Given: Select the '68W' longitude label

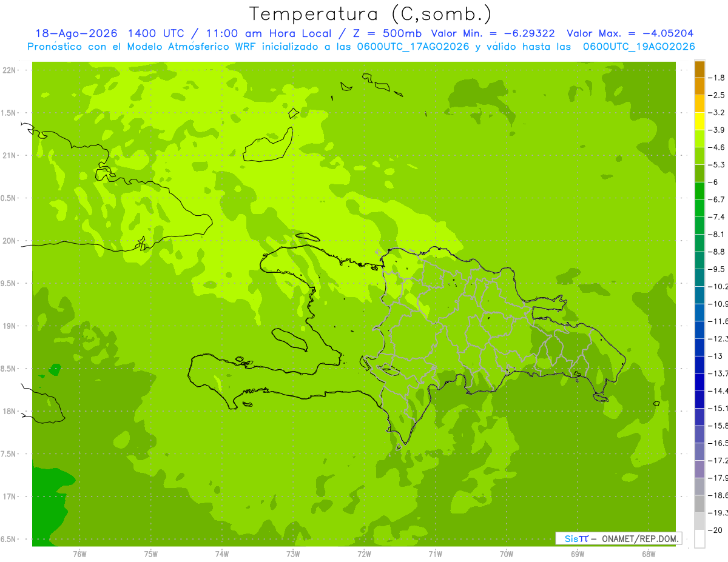Looking at the screenshot, I should [x=649, y=554].
